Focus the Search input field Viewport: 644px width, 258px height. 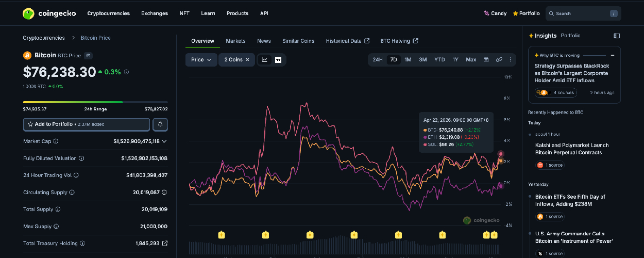click(x=583, y=13)
